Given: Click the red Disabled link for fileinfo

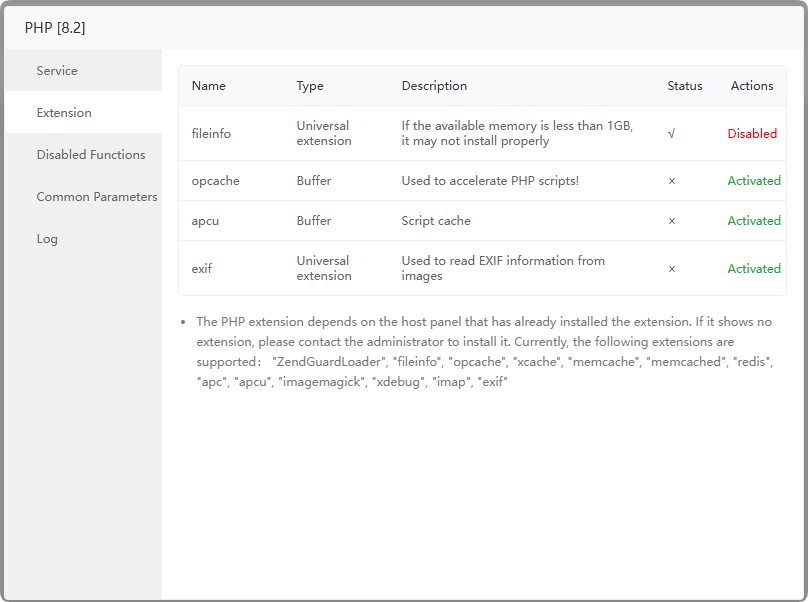Looking at the screenshot, I should (x=752, y=134).
